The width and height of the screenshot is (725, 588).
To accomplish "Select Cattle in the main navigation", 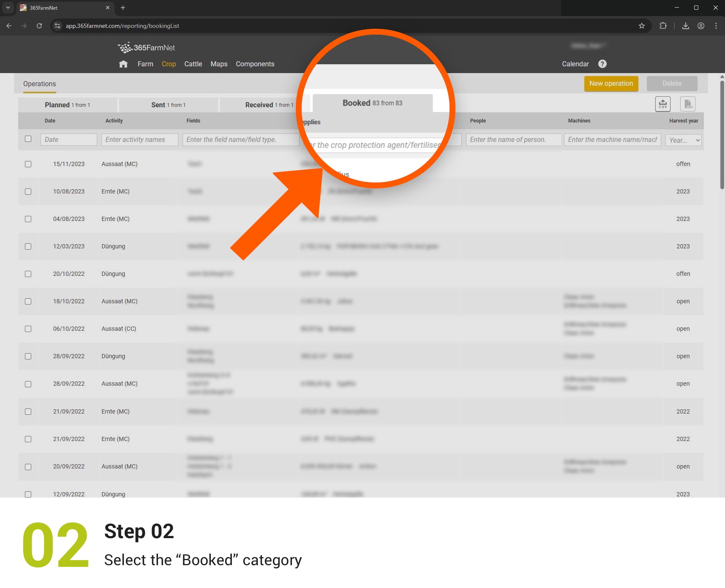I will tap(193, 64).
